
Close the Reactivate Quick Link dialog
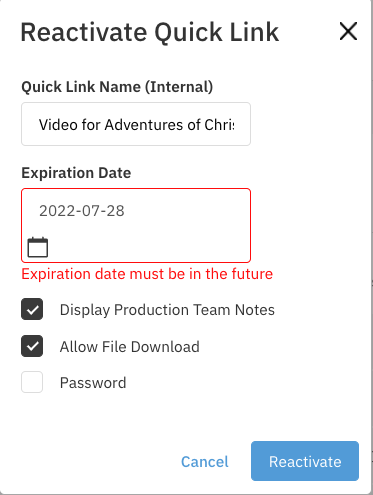click(348, 31)
